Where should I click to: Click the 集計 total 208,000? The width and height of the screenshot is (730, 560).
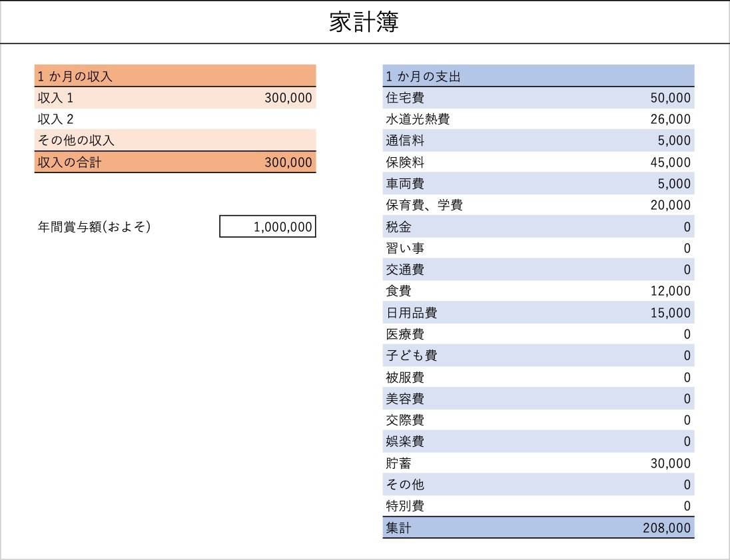pyautogui.click(x=667, y=528)
